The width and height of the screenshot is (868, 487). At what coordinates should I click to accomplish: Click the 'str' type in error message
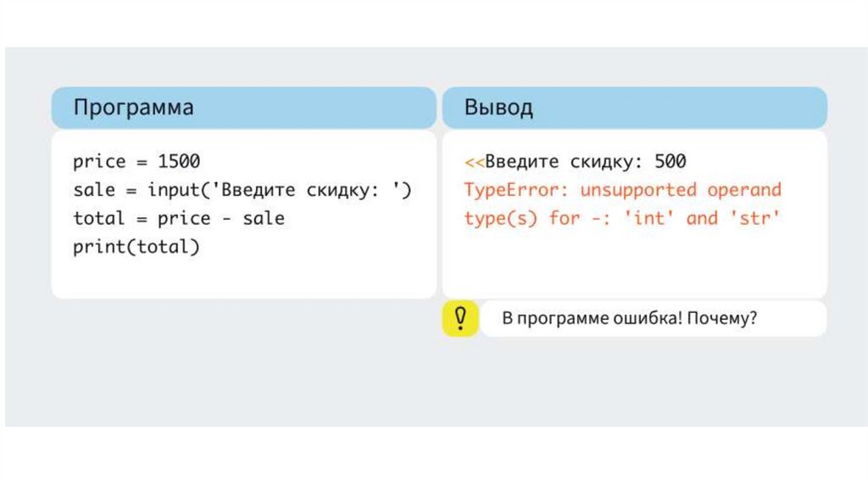pos(754,219)
